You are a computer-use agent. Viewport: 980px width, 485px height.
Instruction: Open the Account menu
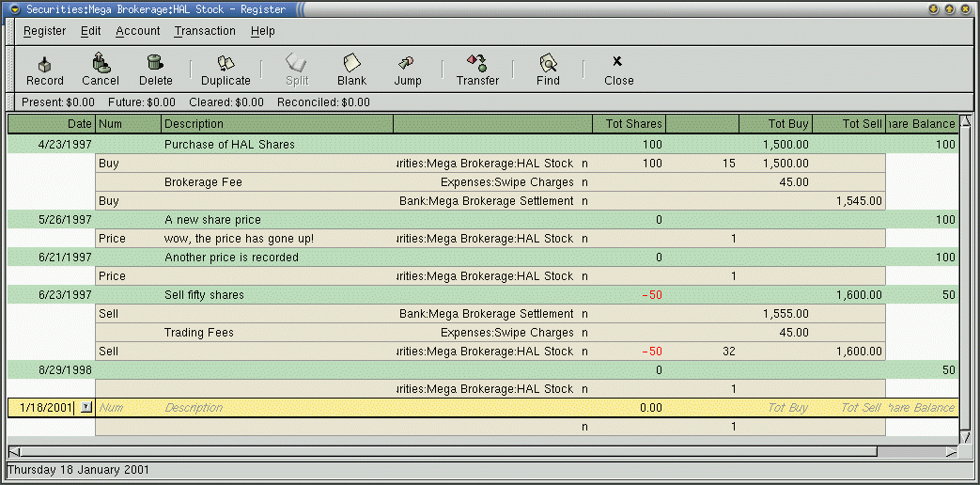click(138, 31)
